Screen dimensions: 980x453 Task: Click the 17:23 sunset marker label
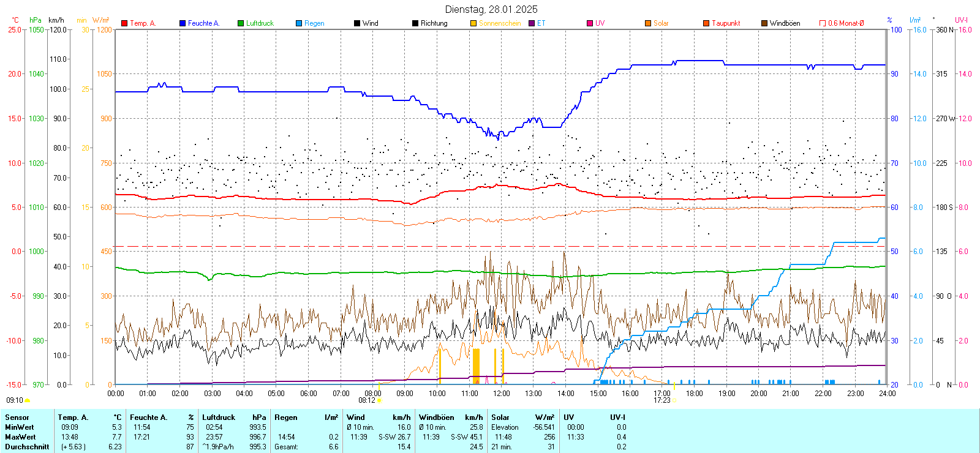[x=661, y=400]
